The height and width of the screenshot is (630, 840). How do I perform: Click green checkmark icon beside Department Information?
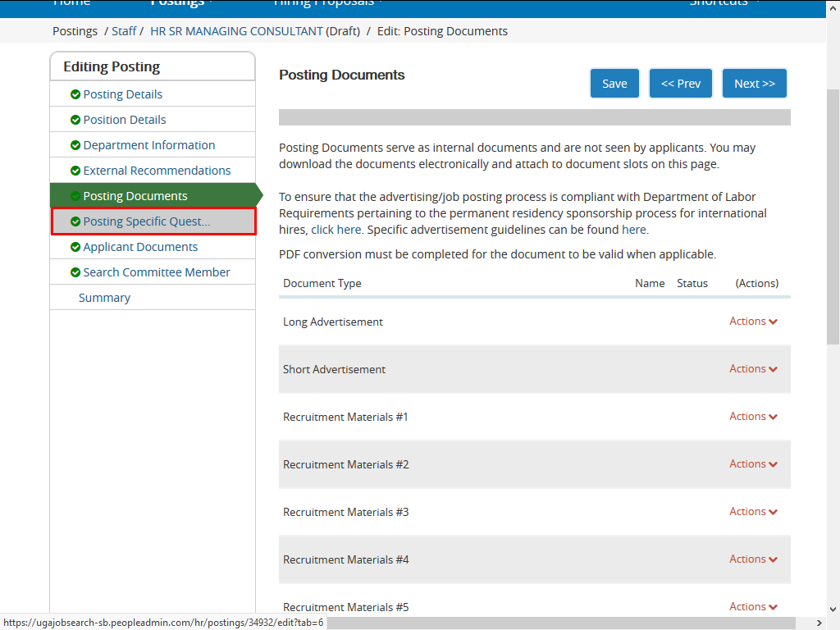[x=75, y=145]
